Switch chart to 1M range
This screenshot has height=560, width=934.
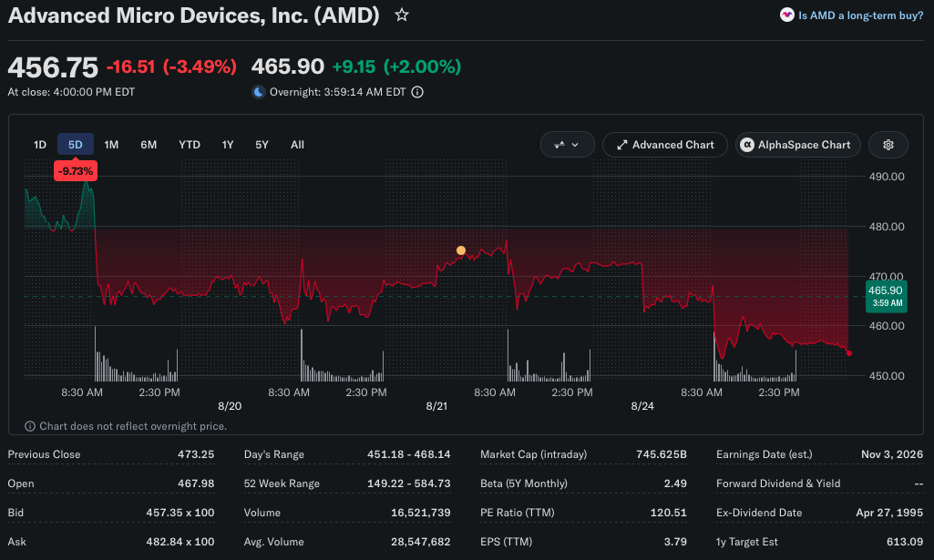pos(111,145)
